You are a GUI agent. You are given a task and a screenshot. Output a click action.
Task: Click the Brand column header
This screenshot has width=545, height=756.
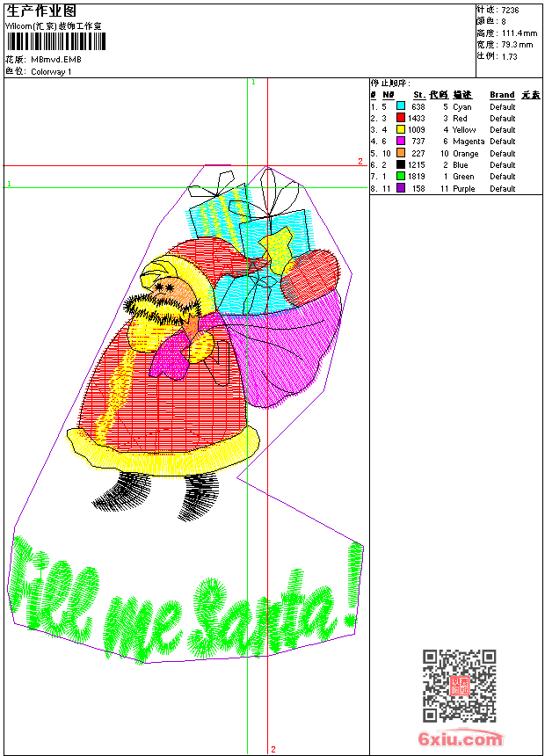[502, 95]
